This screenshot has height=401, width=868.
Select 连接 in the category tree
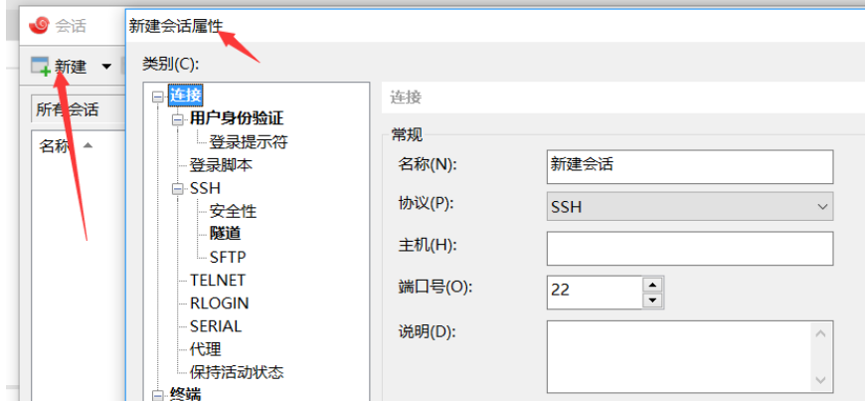186,96
